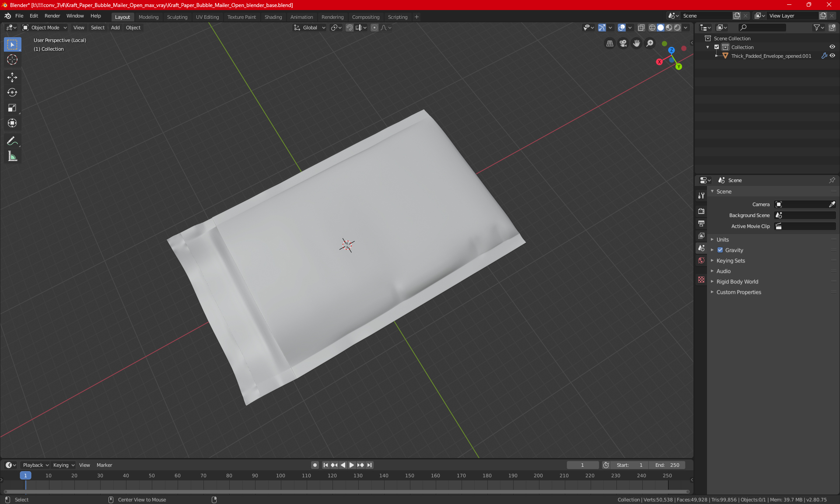Open the View Layer properties tab
Image resolution: width=840 pixels, height=504 pixels.
pos(701,235)
